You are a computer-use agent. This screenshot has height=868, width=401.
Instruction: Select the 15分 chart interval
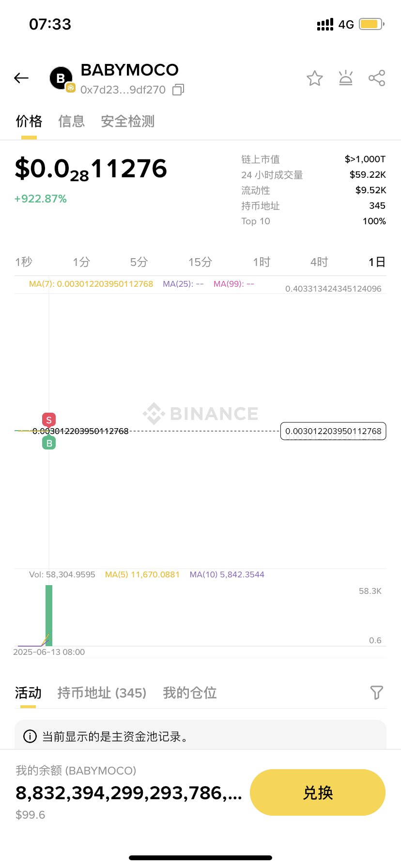(200, 262)
